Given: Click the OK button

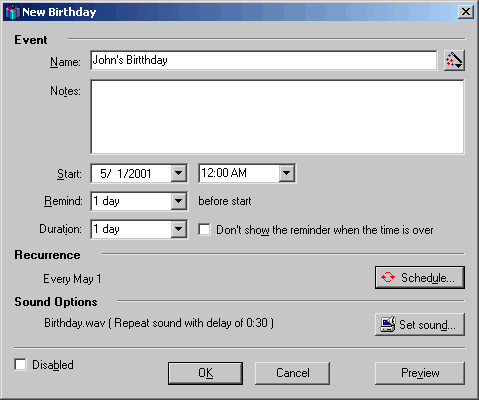Looking at the screenshot, I should (x=205, y=373).
